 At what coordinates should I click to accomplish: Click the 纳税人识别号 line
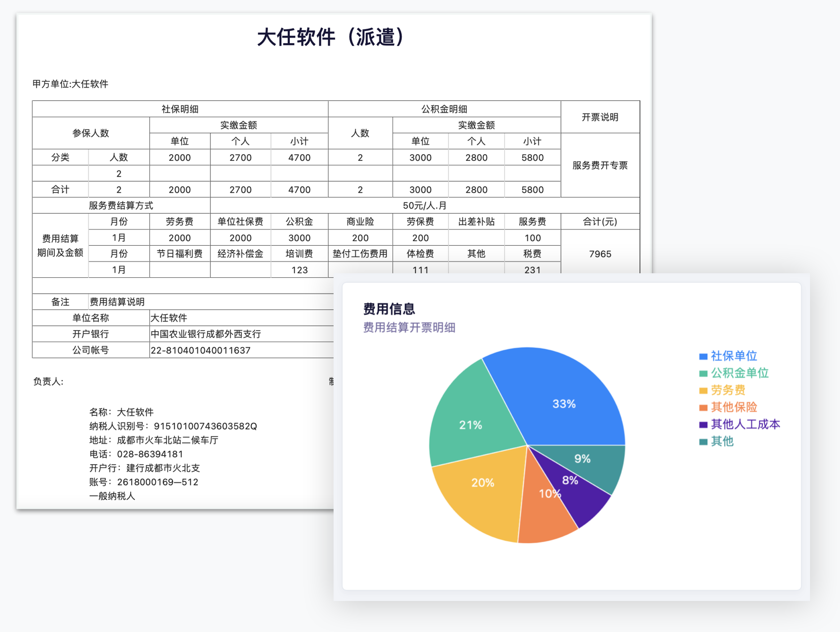pyautogui.click(x=173, y=426)
